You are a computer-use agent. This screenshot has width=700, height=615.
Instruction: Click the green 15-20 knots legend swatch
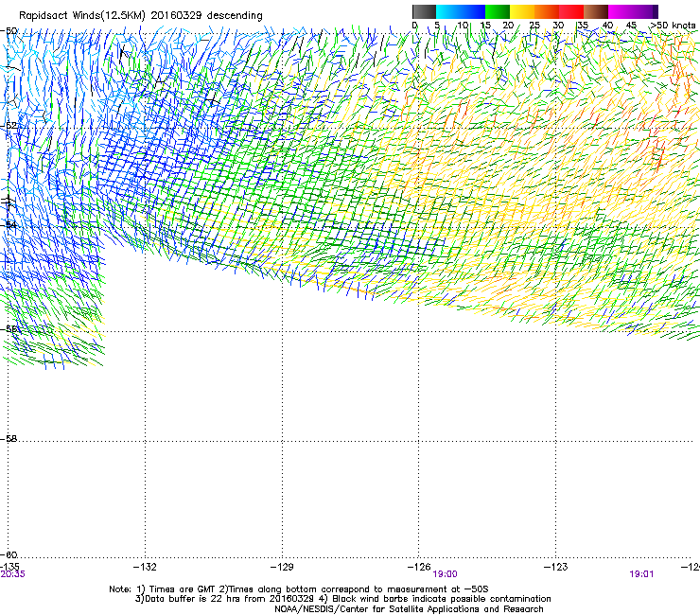pyautogui.click(x=498, y=11)
